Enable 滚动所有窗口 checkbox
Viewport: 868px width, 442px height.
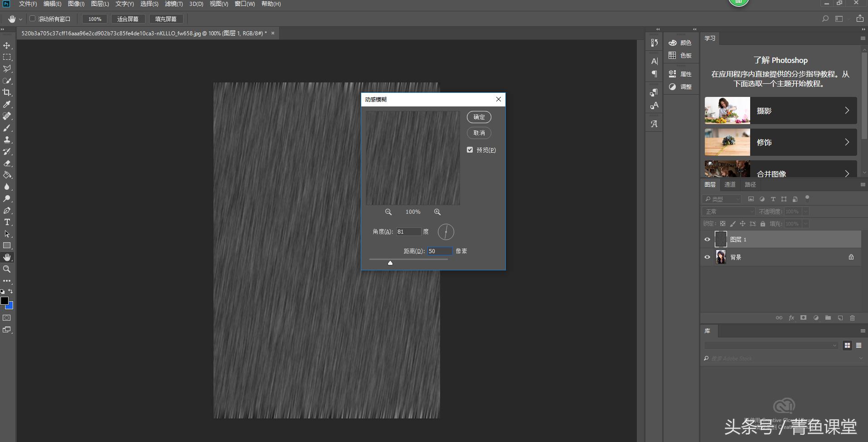coord(33,19)
